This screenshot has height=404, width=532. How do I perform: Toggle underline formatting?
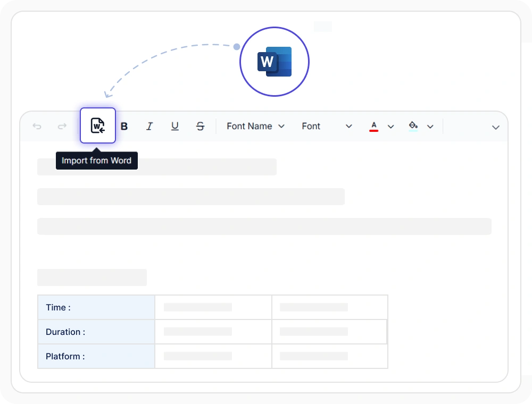pyautogui.click(x=174, y=127)
